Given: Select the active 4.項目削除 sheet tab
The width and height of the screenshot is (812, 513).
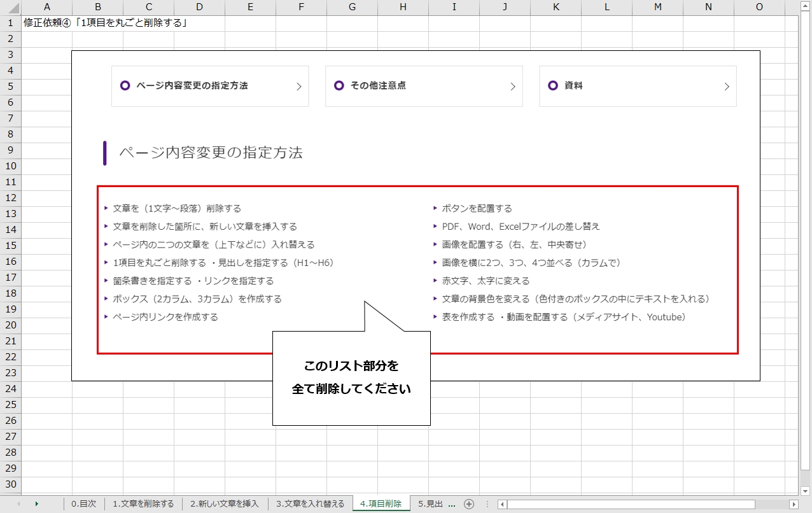Looking at the screenshot, I should (x=381, y=504).
